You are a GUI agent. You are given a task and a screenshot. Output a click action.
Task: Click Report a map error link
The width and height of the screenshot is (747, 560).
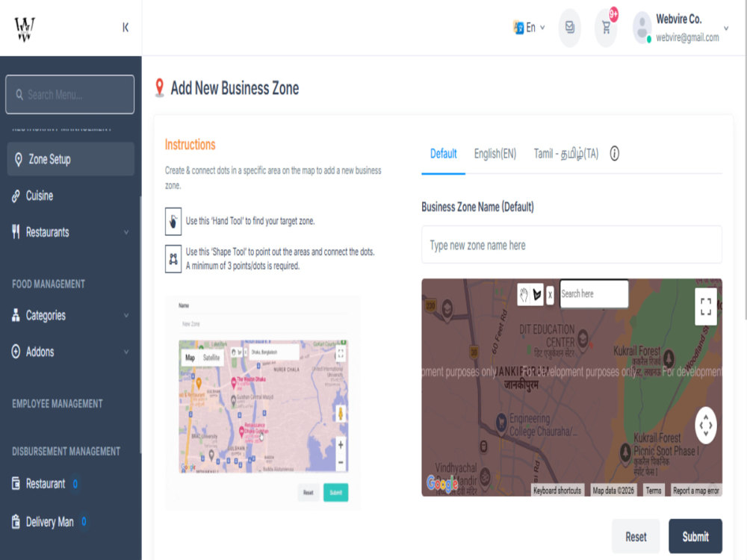695,491
